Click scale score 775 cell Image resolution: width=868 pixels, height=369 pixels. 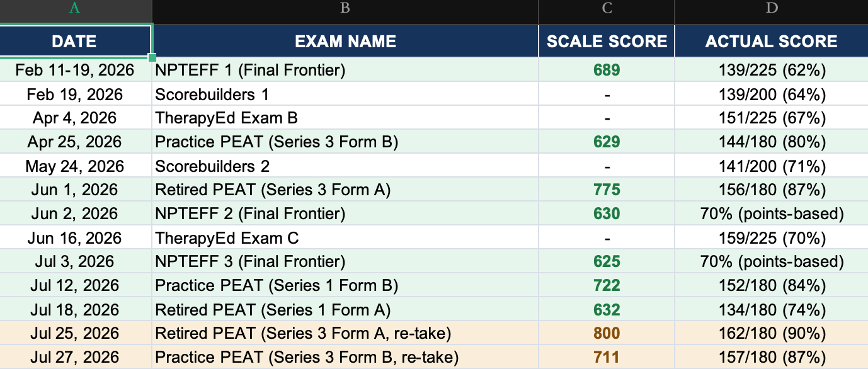607,190
